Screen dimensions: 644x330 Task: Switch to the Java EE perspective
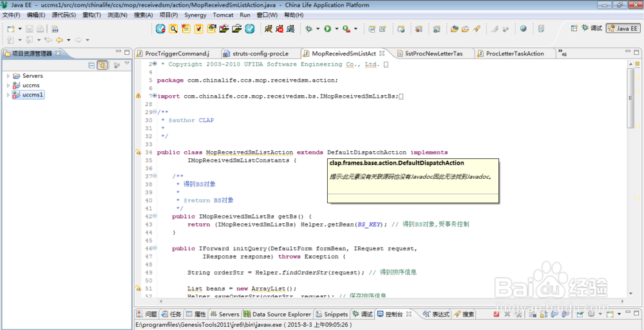click(623, 28)
